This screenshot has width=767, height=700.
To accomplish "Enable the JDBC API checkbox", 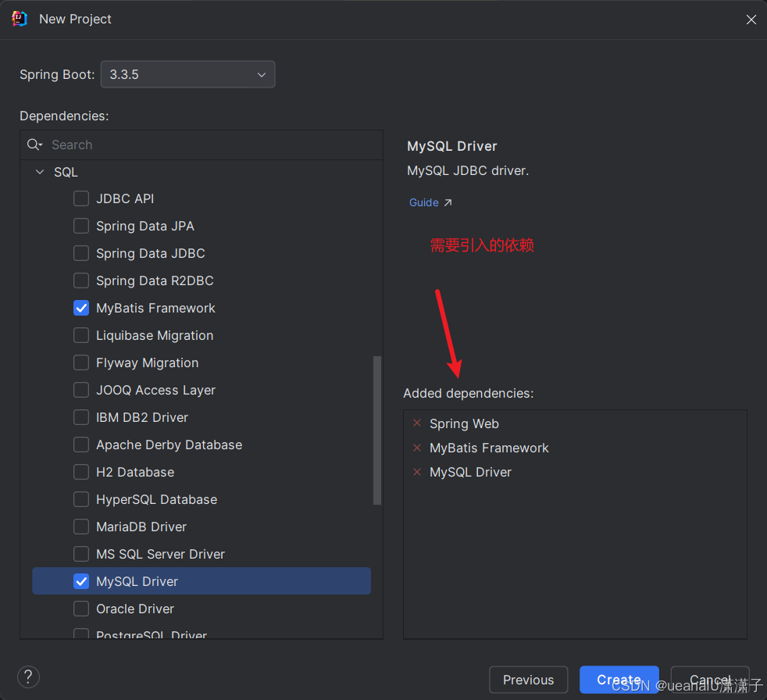I will [81, 198].
